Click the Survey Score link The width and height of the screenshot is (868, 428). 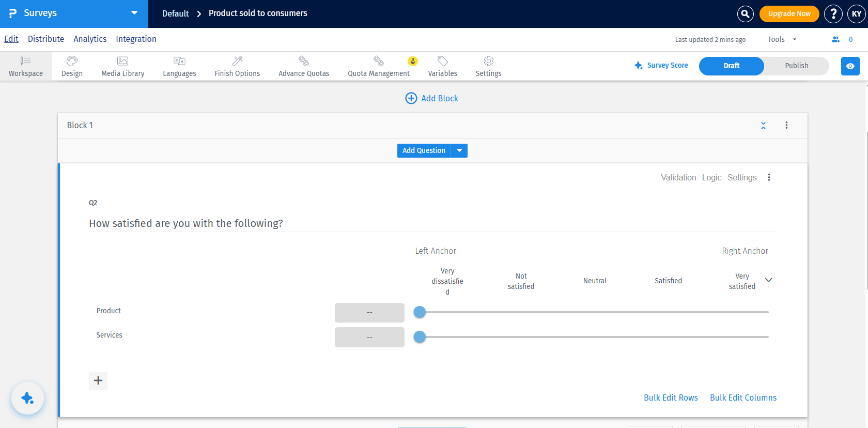661,66
